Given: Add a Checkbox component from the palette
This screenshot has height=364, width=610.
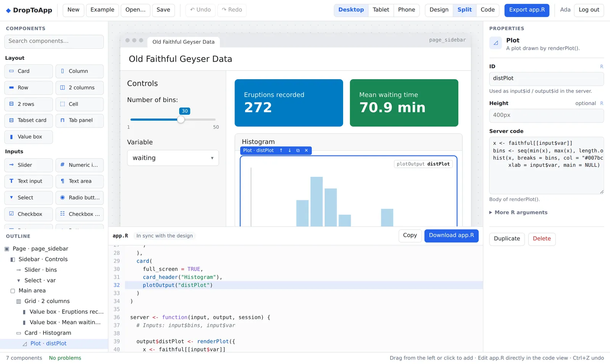Looking at the screenshot, I should click(x=29, y=214).
